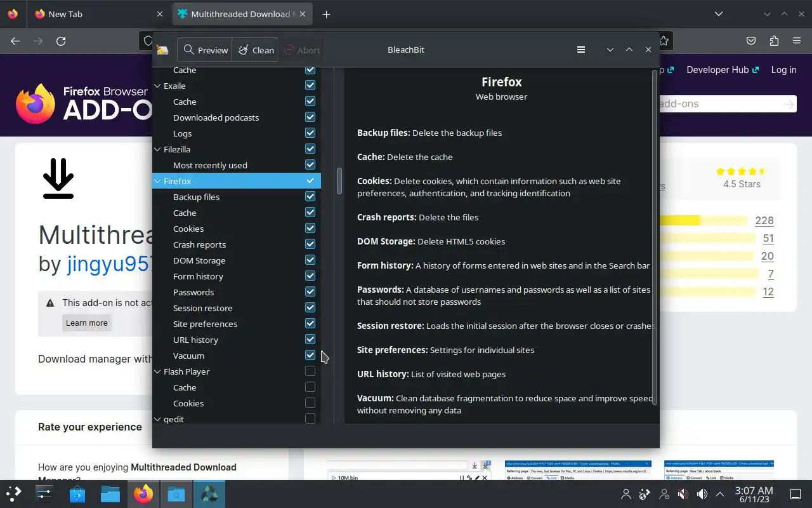Viewport: 812px width, 508px height.
Task: Toggle the Vacuum checkbox
Action: tap(310, 355)
